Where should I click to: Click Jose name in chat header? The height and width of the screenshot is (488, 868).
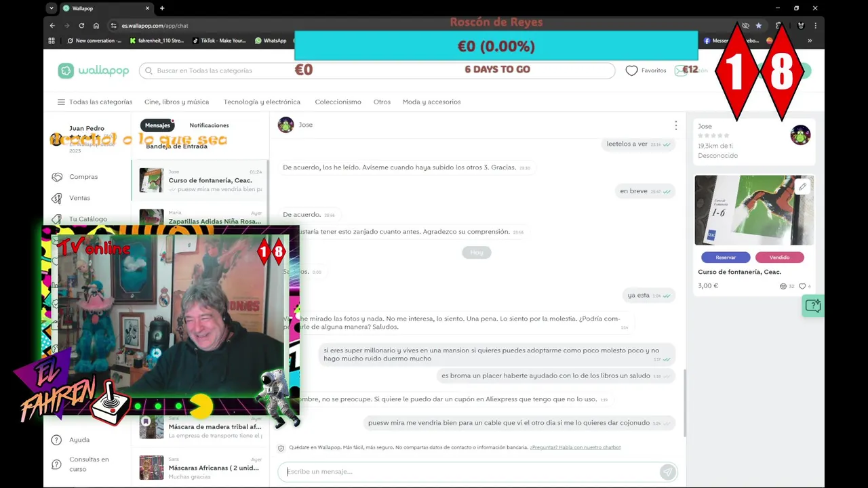pyautogui.click(x=306, y=125)
